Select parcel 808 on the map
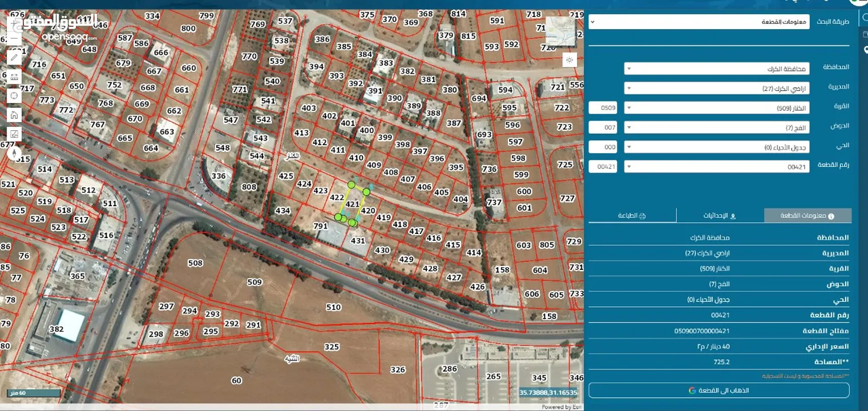868x411 pixels. tap(249, 187)
